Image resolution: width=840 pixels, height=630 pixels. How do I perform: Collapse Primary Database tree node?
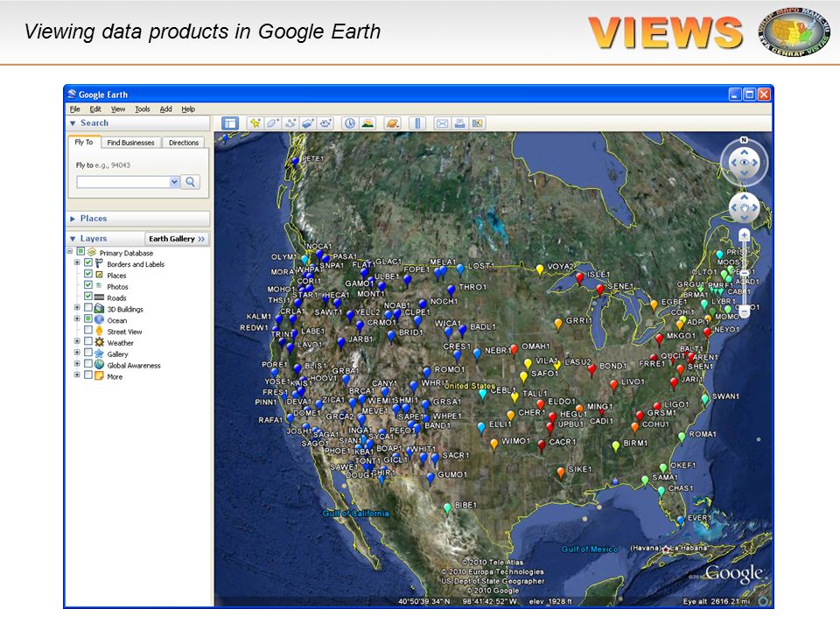point(70,251)
